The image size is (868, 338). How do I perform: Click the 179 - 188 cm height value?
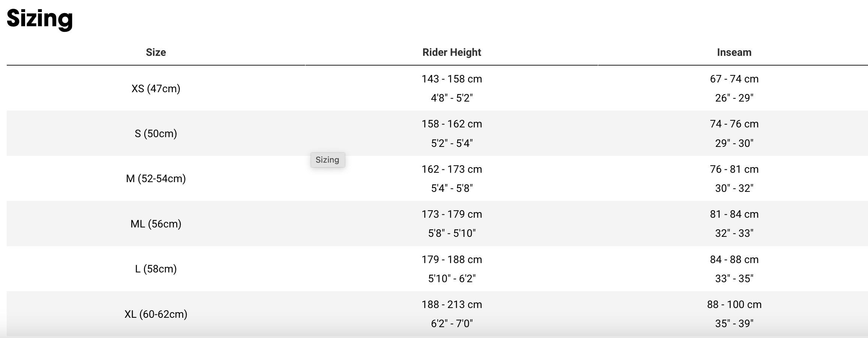coord(452,259)
